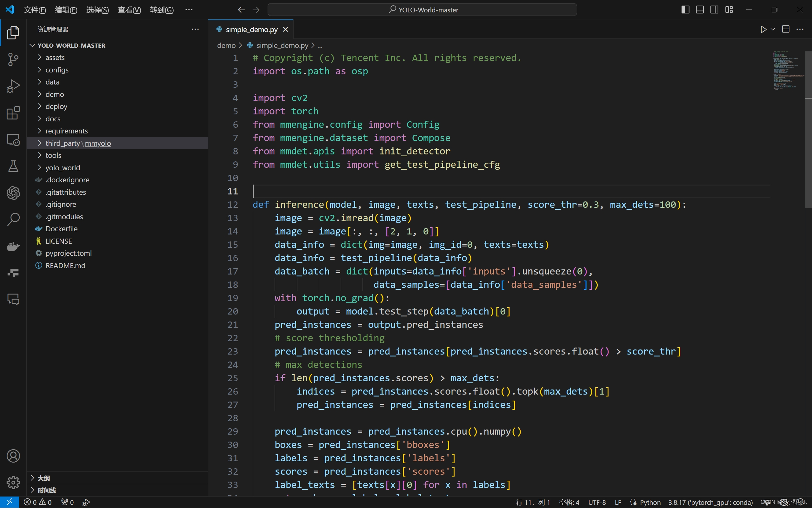812x508 pixels.
Task: Open the chat panel icon in activity bar
Action: click(13, 299)
